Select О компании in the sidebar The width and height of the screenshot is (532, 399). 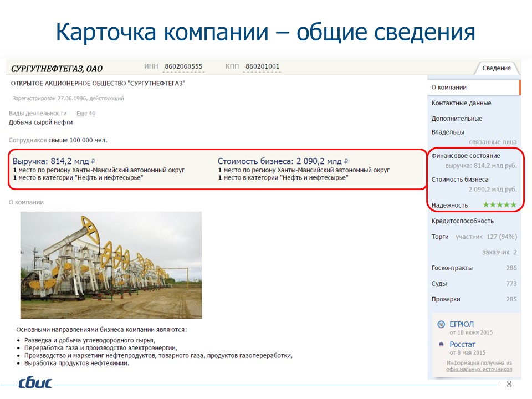[x=474, y=87]
